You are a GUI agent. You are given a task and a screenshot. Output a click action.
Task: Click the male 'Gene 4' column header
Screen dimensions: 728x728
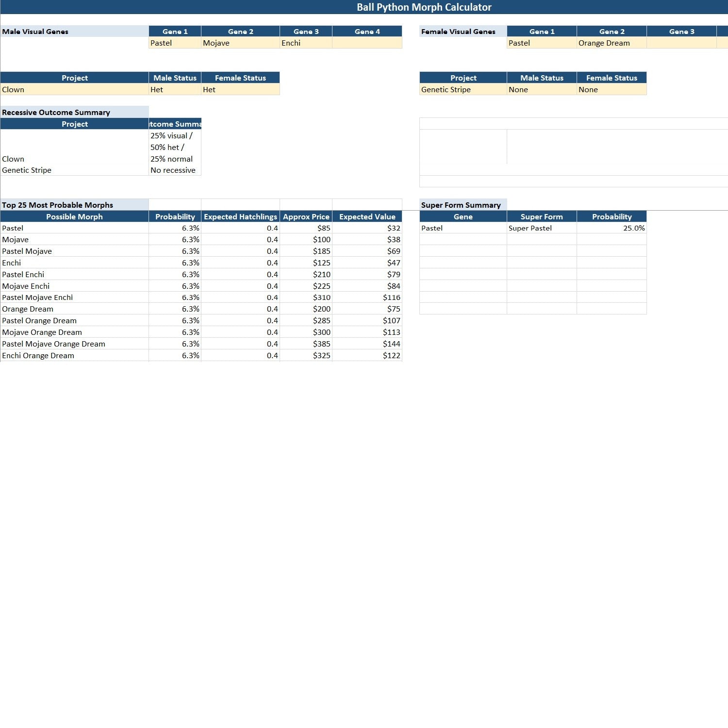point(367,32)
